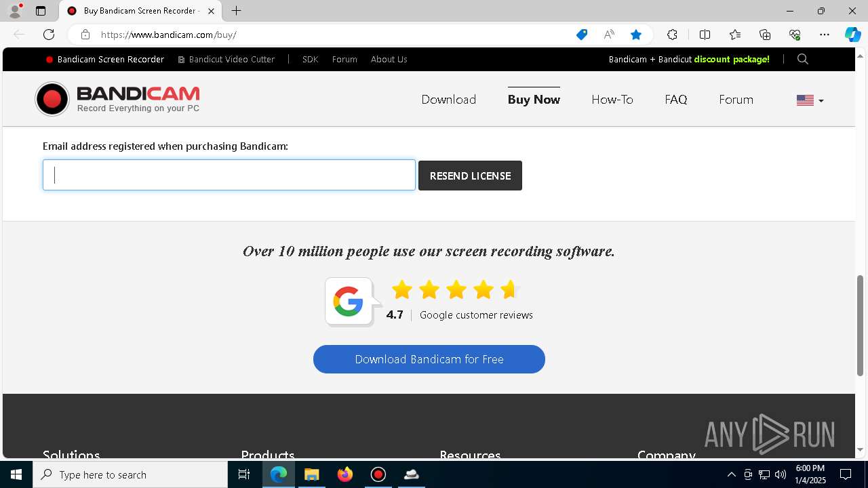Open Microsoft Edge taskbar icon
The image size is (868, 488).
click(279, 474)
